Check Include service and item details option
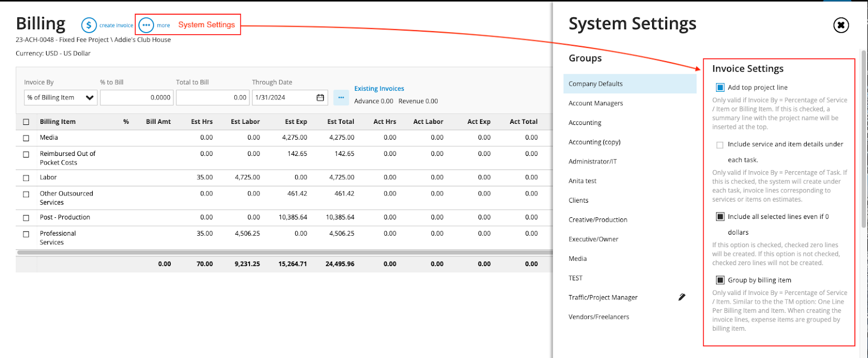Viewport: 868px width, 358px height. pyautogui.click(x=720, y=145)
